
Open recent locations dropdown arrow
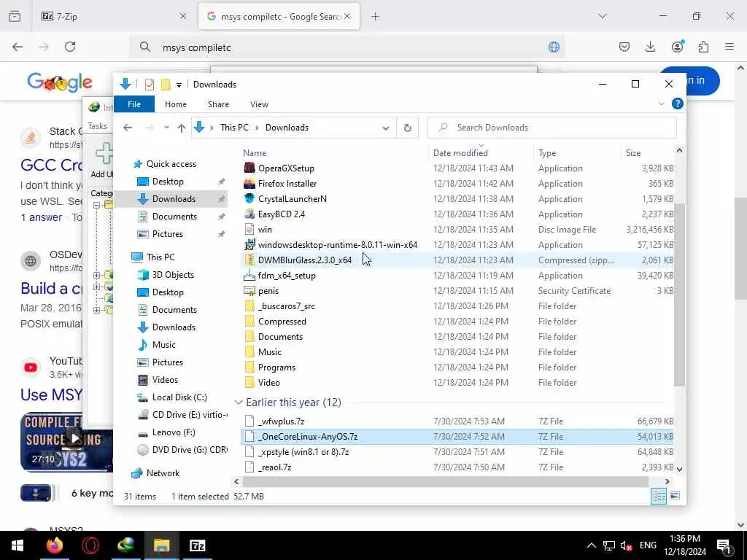pos(166,128)
